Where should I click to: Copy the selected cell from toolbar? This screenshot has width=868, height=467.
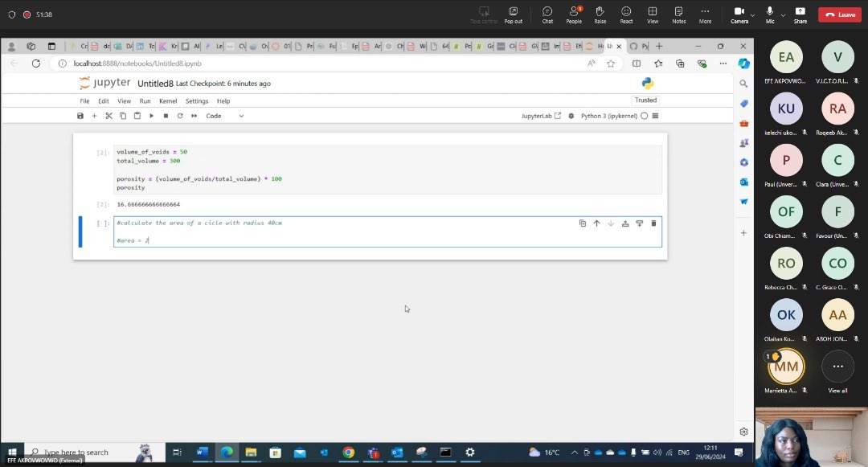point(123,116)
